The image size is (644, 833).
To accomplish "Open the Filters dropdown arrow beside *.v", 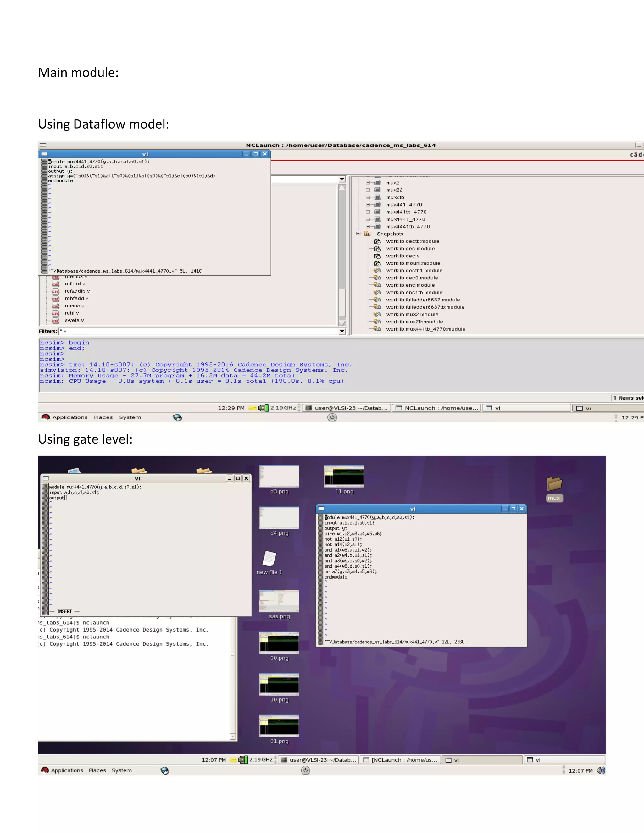I will point(342,331).
